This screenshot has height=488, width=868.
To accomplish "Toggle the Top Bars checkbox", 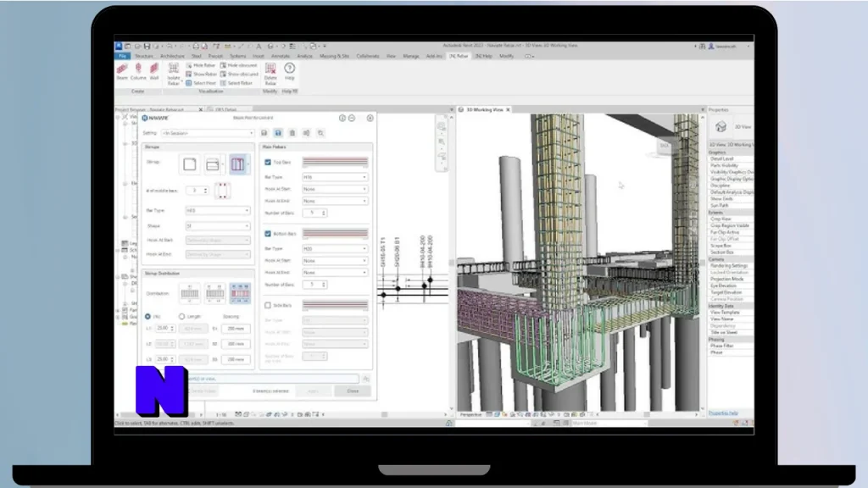I will 268,162.
